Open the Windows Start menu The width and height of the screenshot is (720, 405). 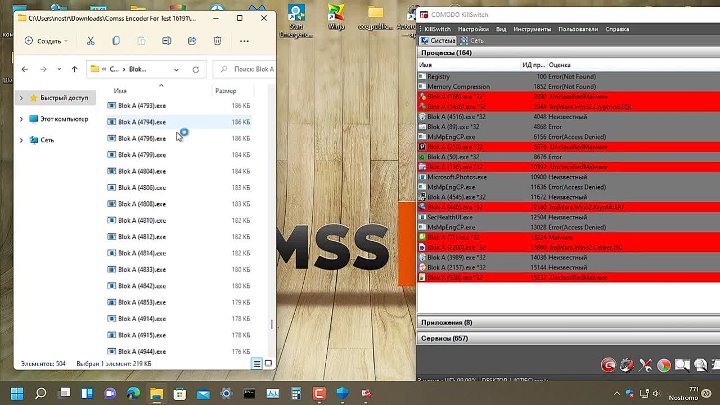pyautogui.click(x=17, y=394)
